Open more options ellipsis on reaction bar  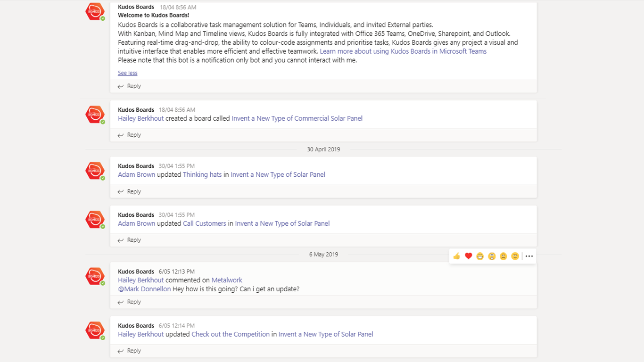pos(529,256)
